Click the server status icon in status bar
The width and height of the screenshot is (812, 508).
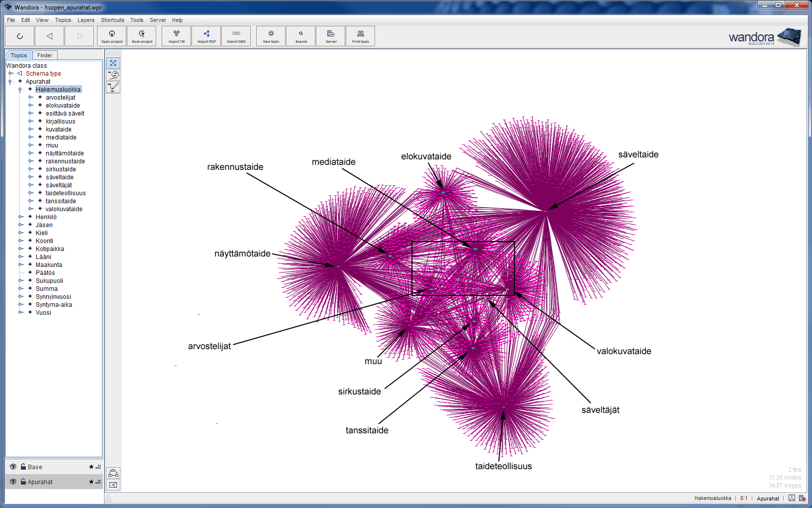[802, 498]
